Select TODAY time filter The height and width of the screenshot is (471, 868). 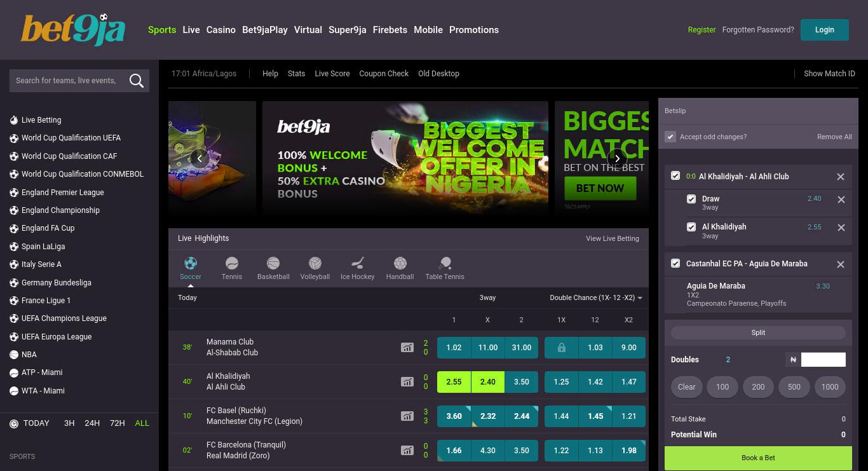tap(36, 423)
